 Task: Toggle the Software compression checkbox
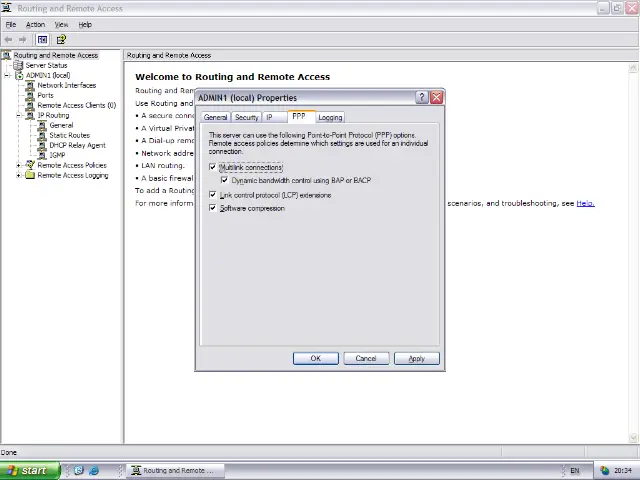tap(212, 208)
